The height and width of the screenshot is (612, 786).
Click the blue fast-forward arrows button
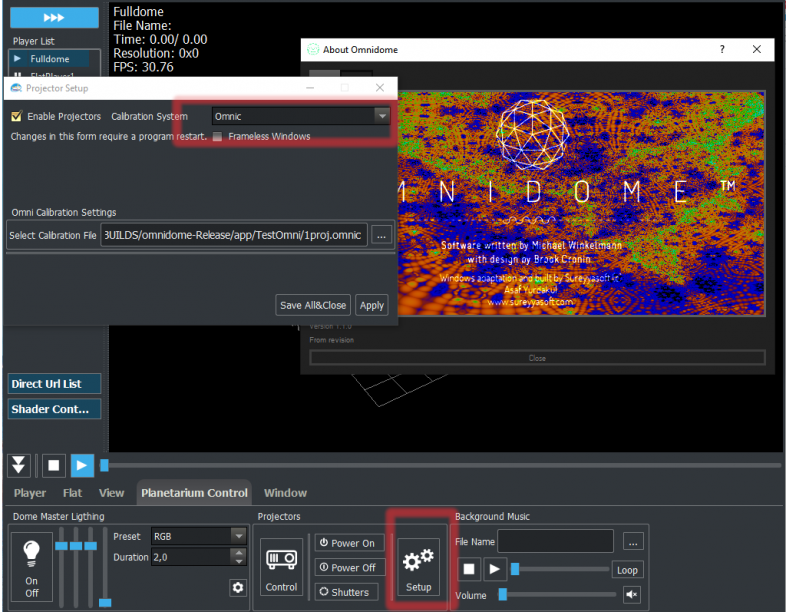[54, 18]
